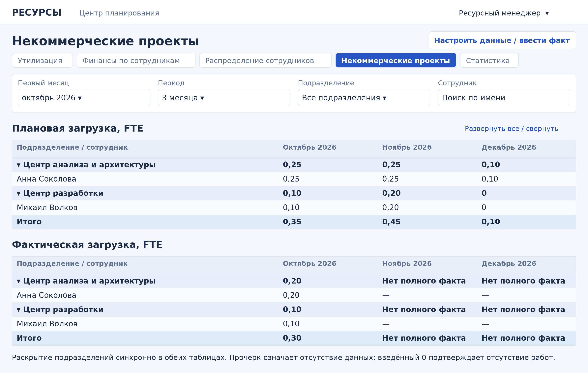The height and width of the screenshot is (373, 588).
Task: Switch to the Утилизация tab
Action: (x=43, y=60)
